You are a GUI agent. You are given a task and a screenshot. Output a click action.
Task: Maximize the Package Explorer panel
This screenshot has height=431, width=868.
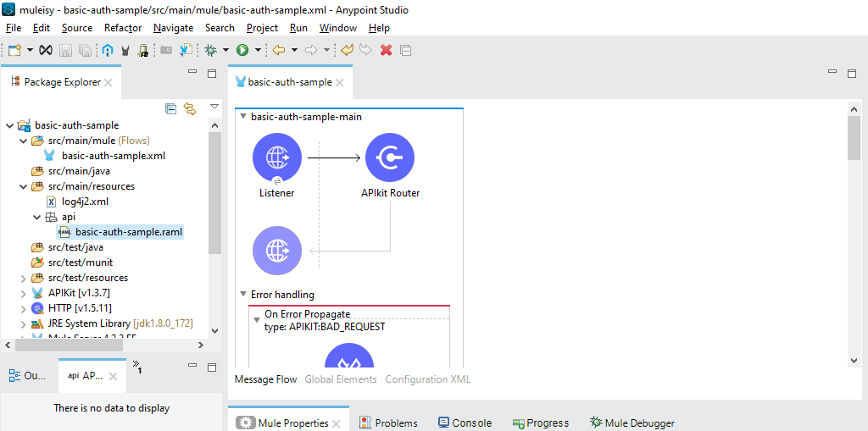click(x=211, y=74)
